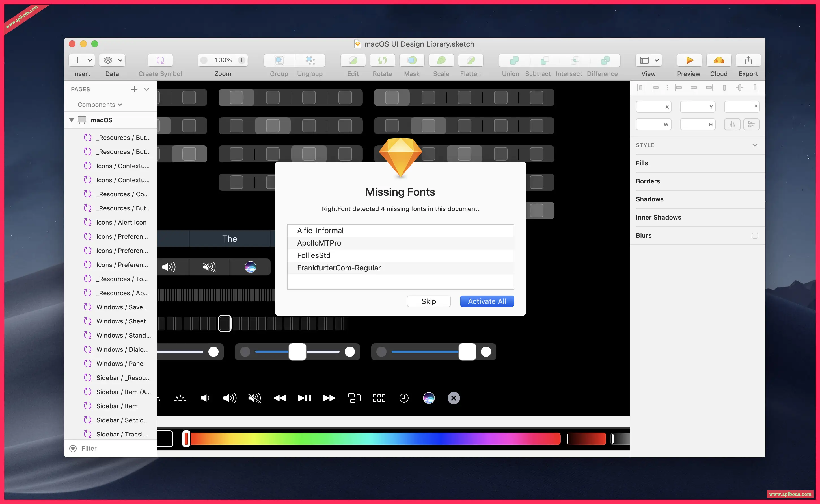This screenshot has height=504, width=820.
Task: Click the Intersect boolean icon
Action: click(x=575, y=60)
